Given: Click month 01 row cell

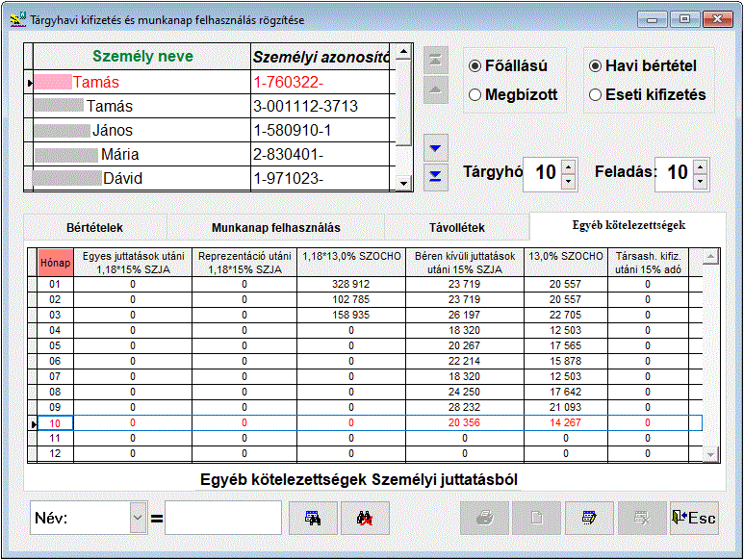Looking at the screenshot, I should pyautogui.click(x=55, y=284).
